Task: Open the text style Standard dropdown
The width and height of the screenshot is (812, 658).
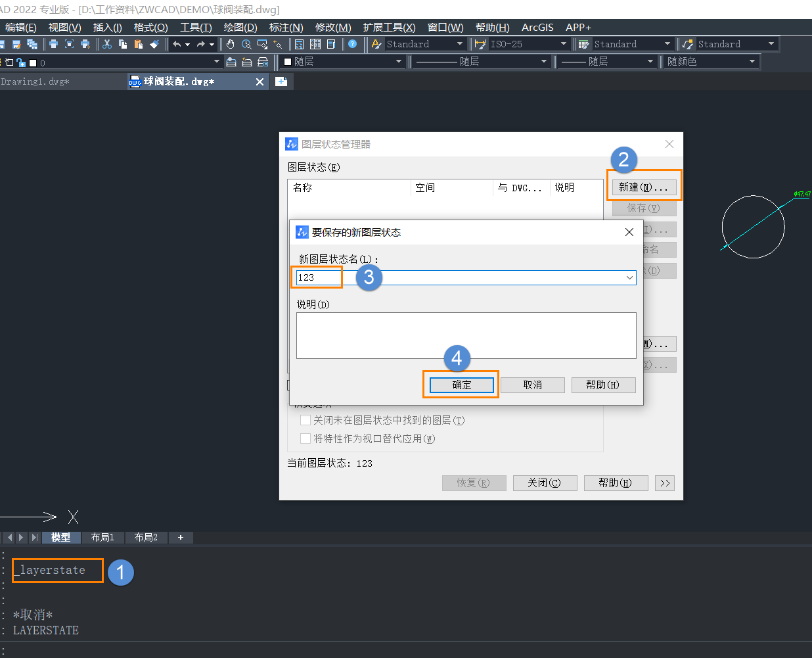Action: pos(459,44)
